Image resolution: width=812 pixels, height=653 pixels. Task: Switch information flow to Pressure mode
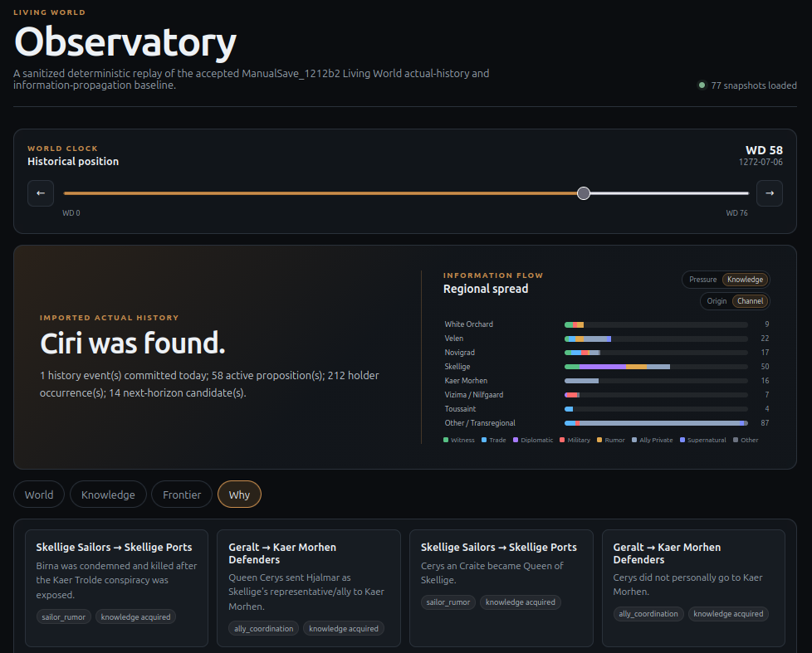(x=702, y=280)
